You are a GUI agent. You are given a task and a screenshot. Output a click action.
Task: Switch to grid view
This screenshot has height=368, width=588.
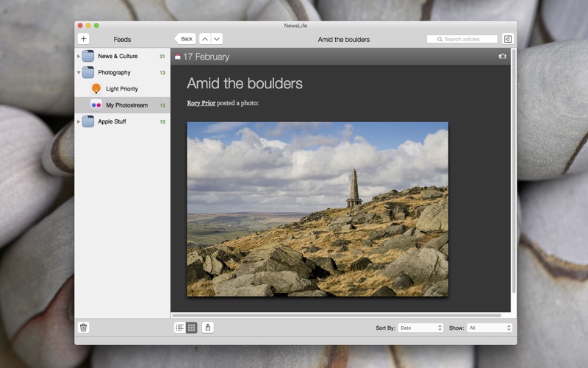point(192,328)
